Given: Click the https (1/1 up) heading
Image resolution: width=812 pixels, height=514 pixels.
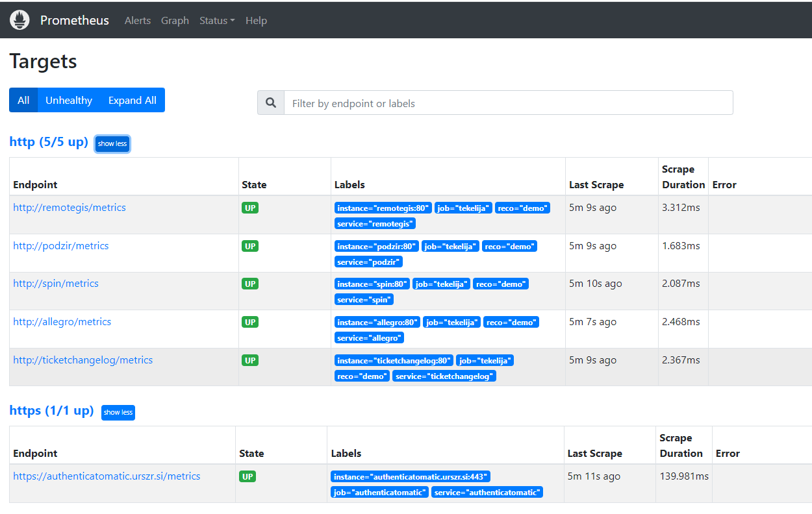Looking at the screenshot, I should [51, 411].
